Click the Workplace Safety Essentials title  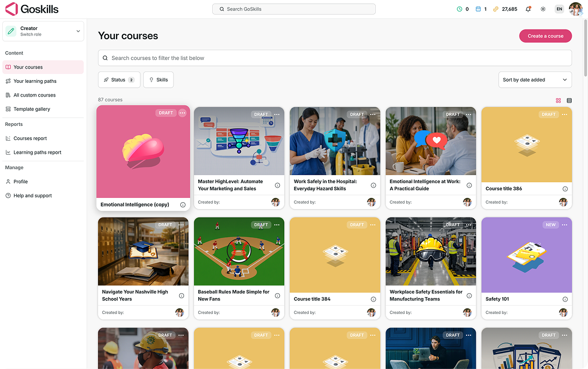tap(426, 295)
